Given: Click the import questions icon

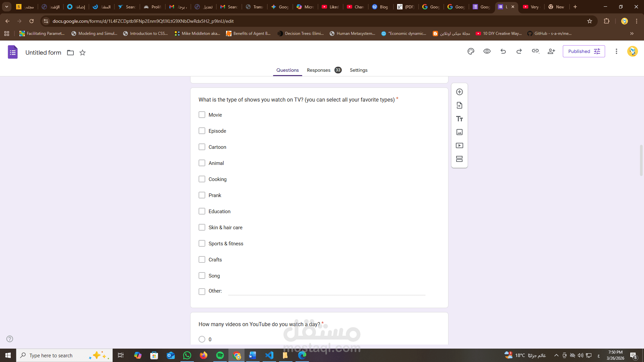Looking at the screenshot, I should pyautogui.click(x=460, y=105).
